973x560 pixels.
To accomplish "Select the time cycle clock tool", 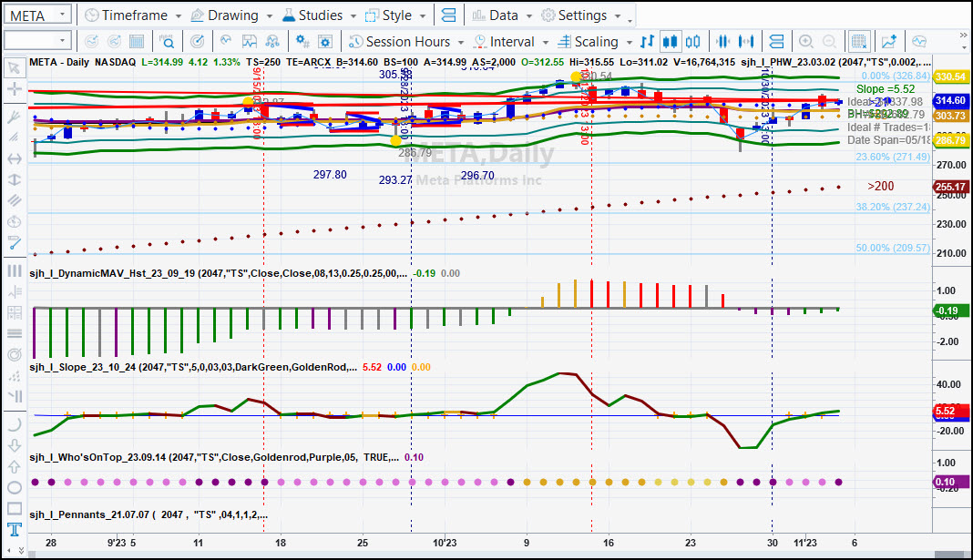I will pos(15,222).
